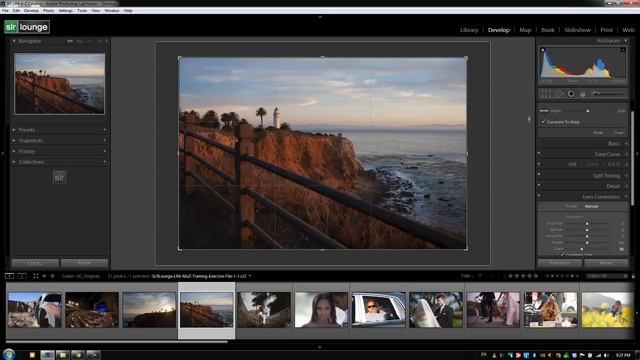
Task: Open first pinned taskbar application
Action: (32, 355)
